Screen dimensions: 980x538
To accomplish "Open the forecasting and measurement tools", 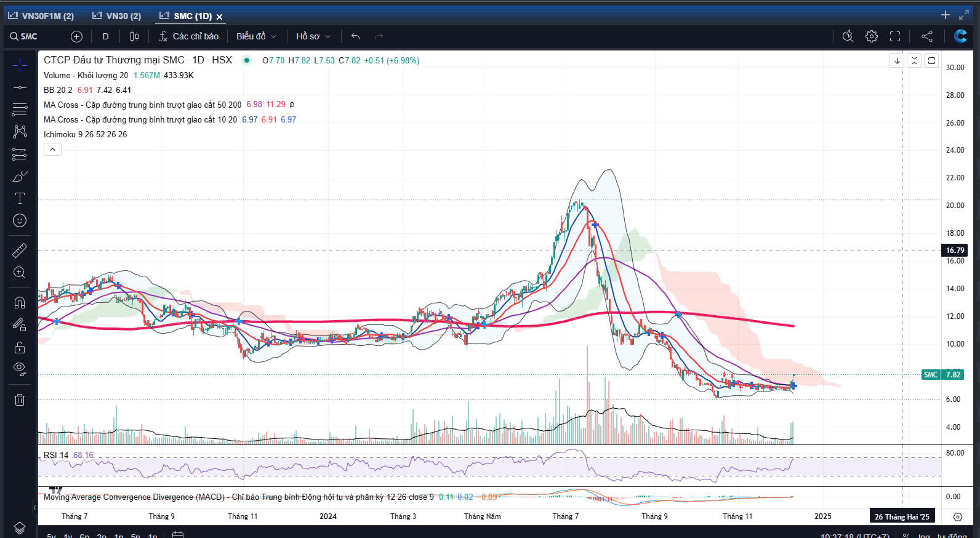I will point(20,154).
